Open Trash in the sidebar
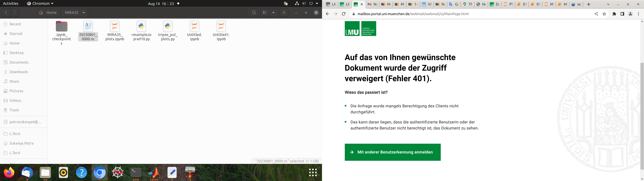The image size is (644, 181). [14, 110]
